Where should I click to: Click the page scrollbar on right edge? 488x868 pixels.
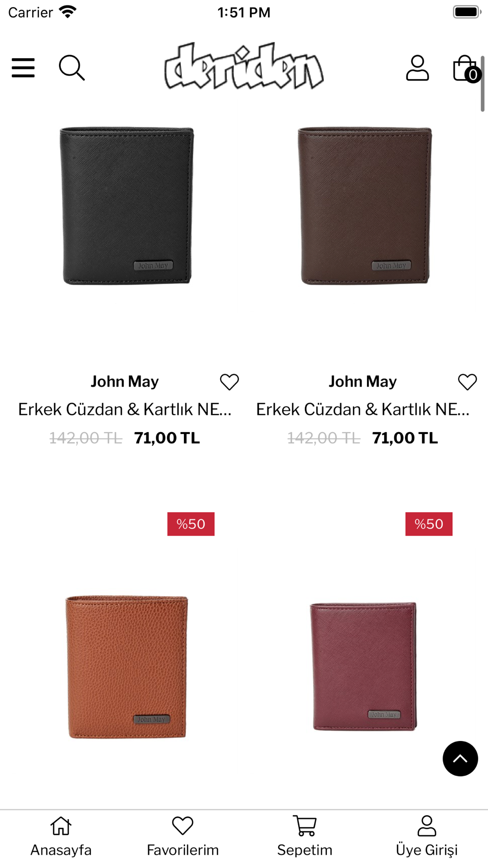click(483, 84)
